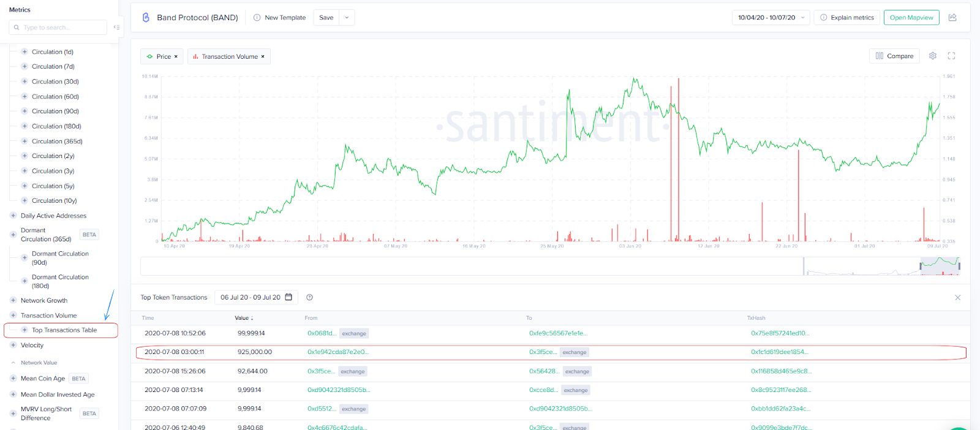
Task: Open TxHash 0x1c1d619dee1854... link
Action: tap(779, 352)
